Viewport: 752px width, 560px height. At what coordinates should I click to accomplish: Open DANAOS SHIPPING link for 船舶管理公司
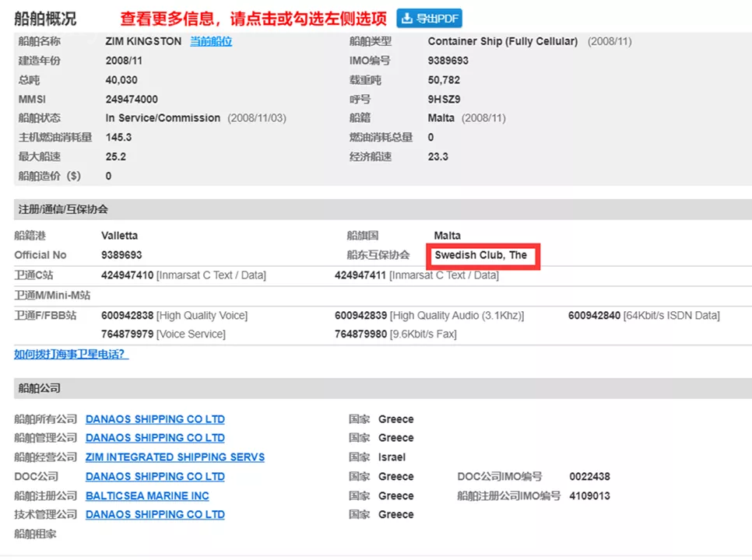coord(155,438)
